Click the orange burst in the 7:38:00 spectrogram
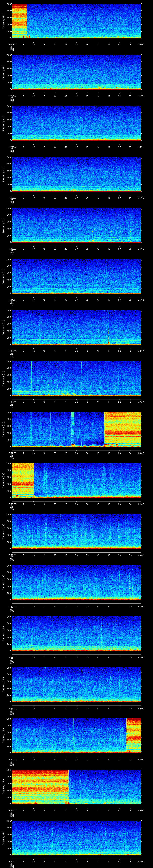Viewport: 153px width, 868px height. tap(23, 480)
